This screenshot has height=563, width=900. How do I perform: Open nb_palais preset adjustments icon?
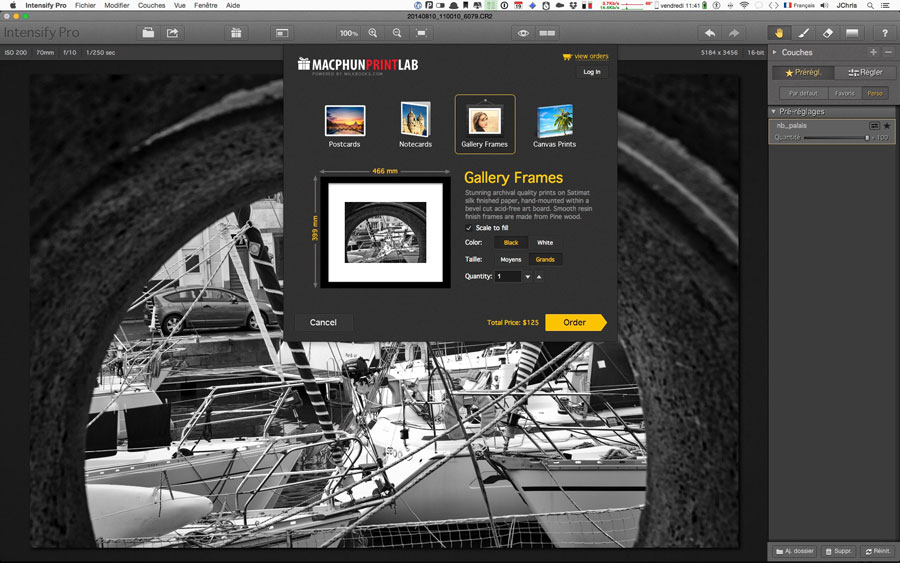(x=874, y=125)
